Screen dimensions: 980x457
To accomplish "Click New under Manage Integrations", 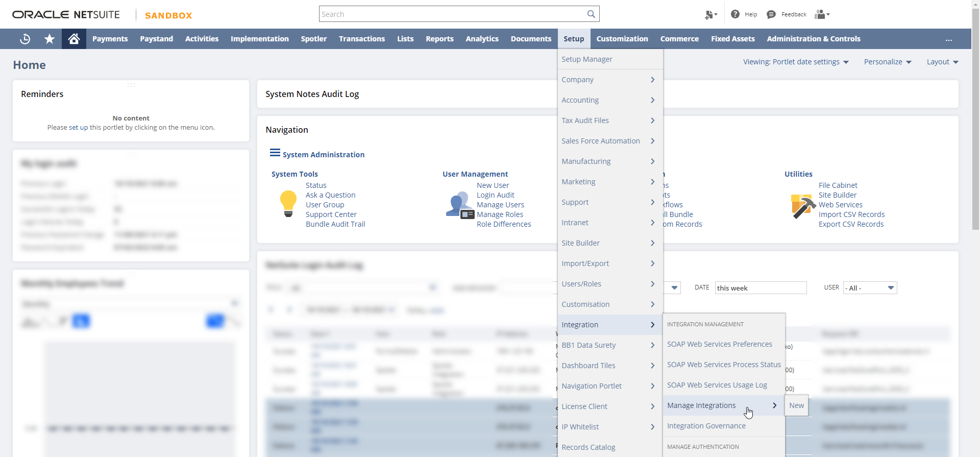I will click(796, 405).
